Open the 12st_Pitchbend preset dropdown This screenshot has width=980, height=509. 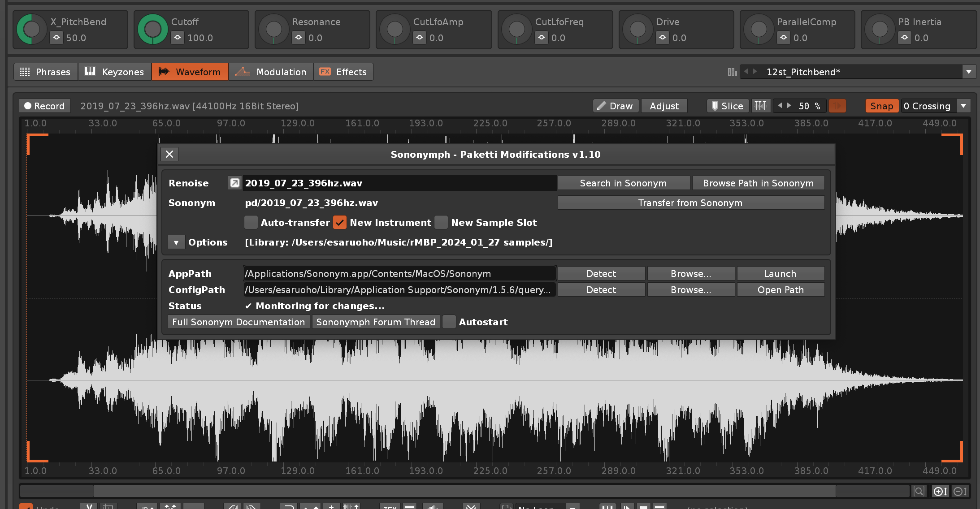pyautogui.click(x=969, y=72)
